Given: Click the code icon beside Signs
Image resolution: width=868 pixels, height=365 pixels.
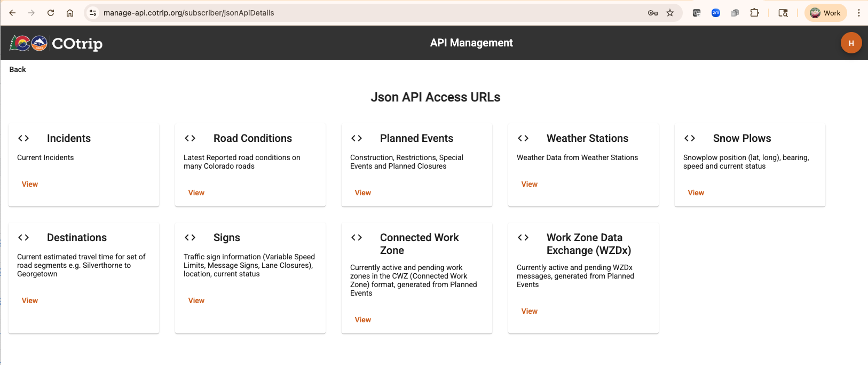Looking at the screenshot, I should (x=190, y=237).
